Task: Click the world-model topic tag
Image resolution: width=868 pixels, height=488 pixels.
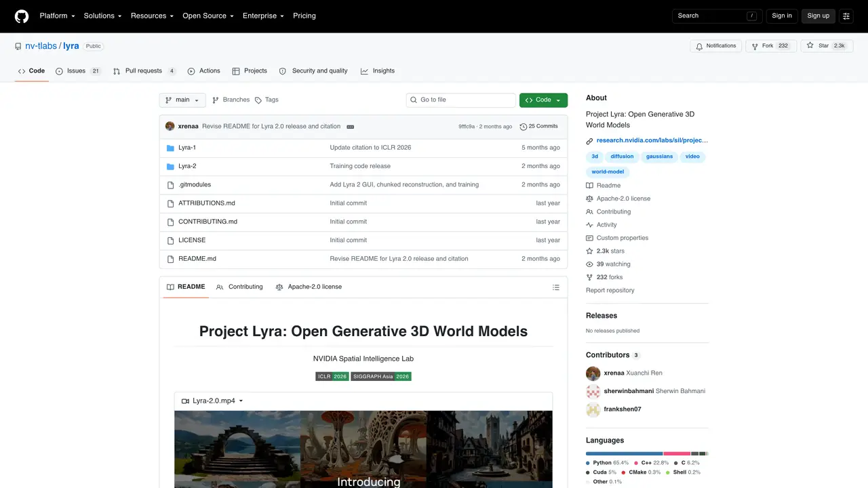Action: (x=608, y=172)
